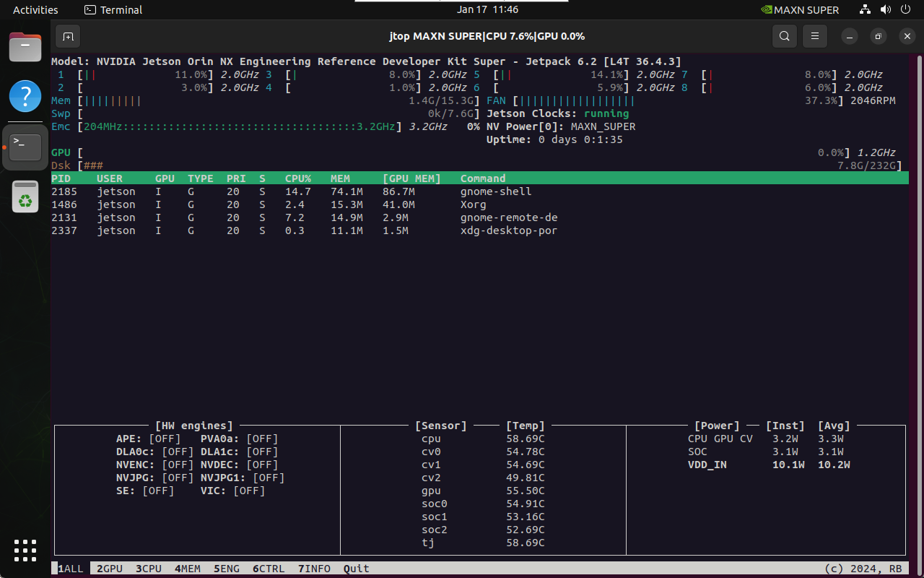Switch to the 4MEM tab
The width and height of the screenshot is (924, 578).
(188, 569)
